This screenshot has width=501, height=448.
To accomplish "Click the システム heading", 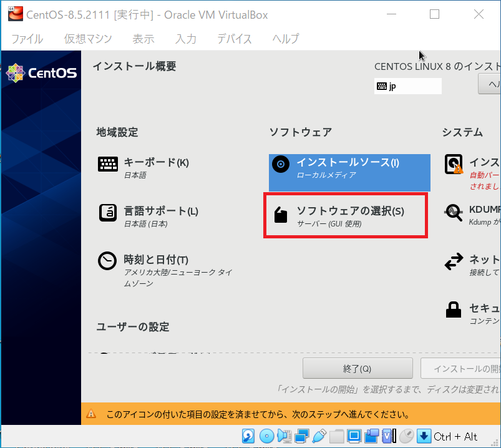I will pos(462,132).
